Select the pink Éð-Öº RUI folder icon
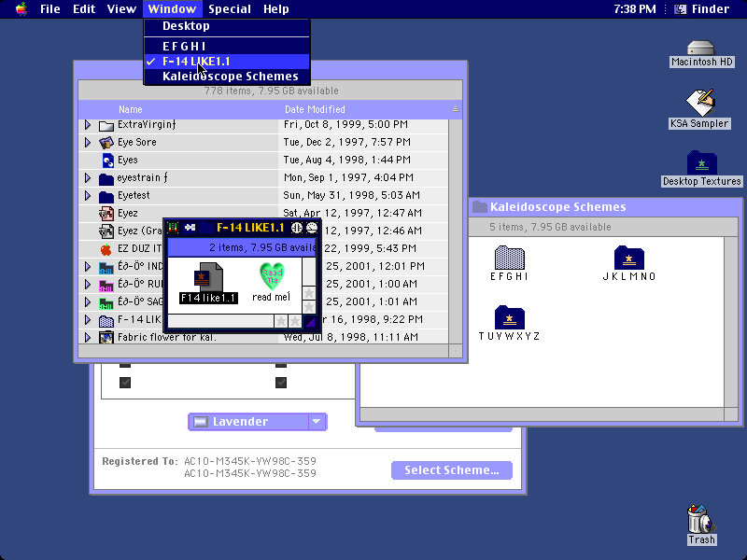Viewport: 747px width, 560px height. pos(106,285)
